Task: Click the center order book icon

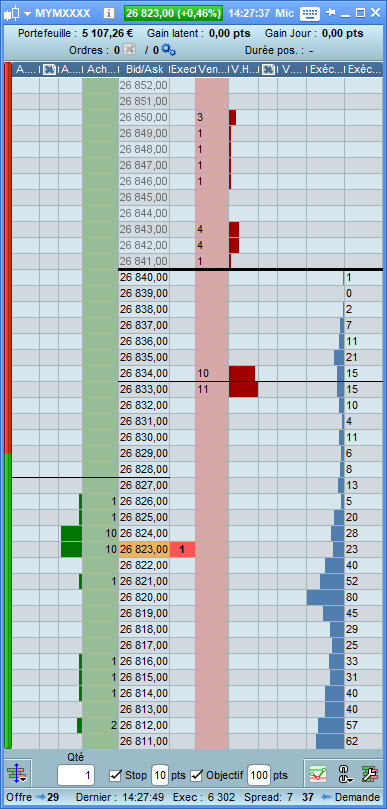Action: pyautogui.click(x=17, y=774)
